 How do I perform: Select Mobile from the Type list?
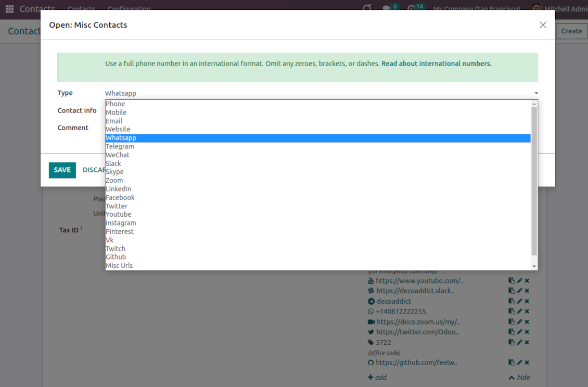click(x=318, y=112)
